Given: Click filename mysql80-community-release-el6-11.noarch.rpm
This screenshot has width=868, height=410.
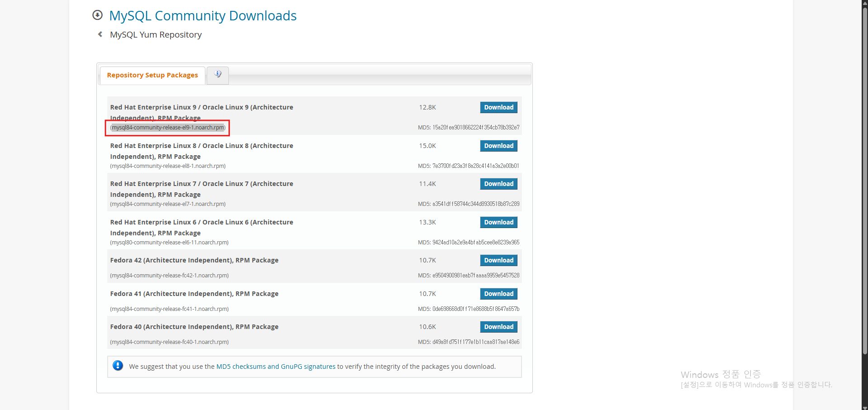Looking at the screenshot, I should (169, 243).
